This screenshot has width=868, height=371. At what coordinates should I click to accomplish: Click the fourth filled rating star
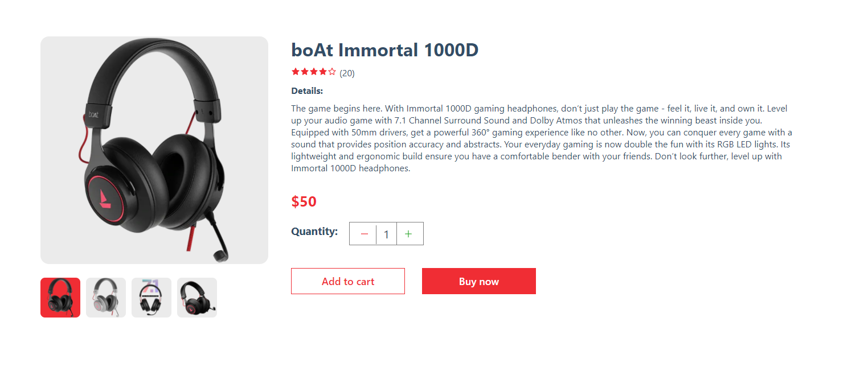[x=323, y=72]
